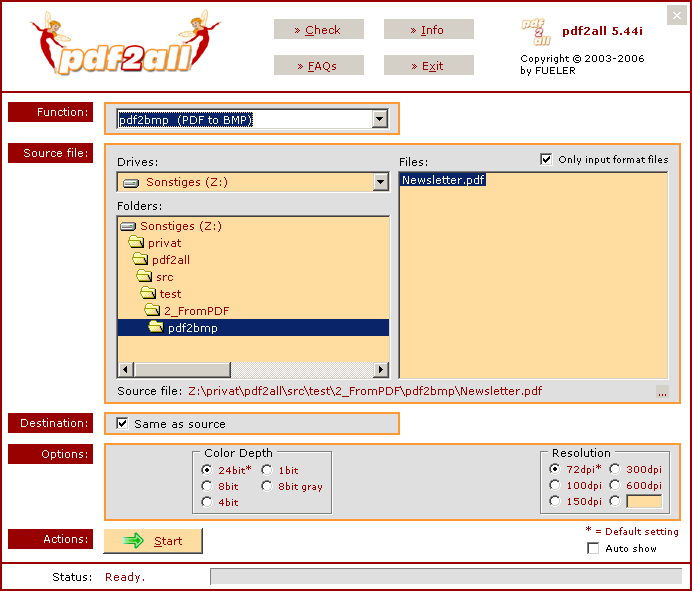Click the custom dpi input field

click(x=643, y=501)
